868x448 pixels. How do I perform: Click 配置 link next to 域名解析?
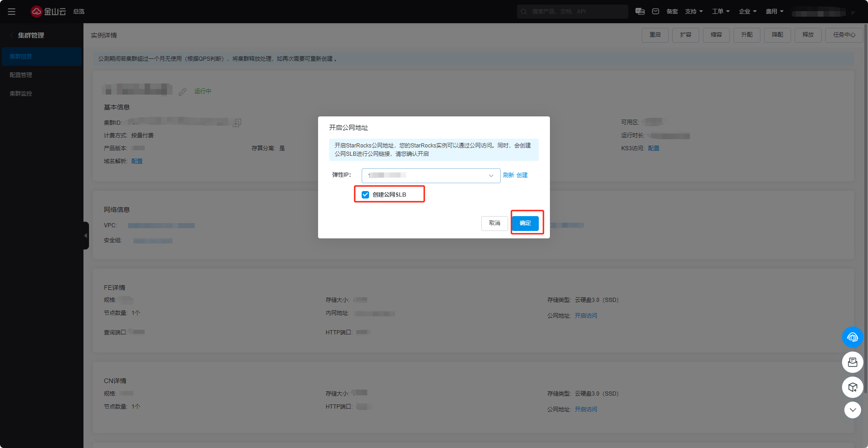coord(137,161)
